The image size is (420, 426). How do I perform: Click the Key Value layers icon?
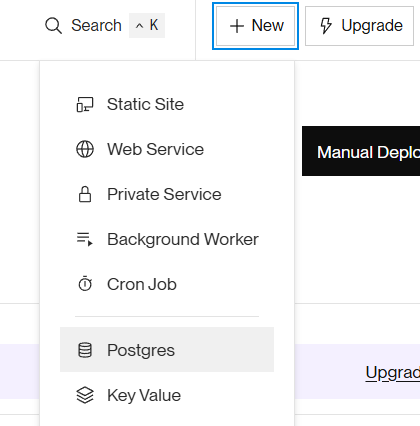point(85,395)
